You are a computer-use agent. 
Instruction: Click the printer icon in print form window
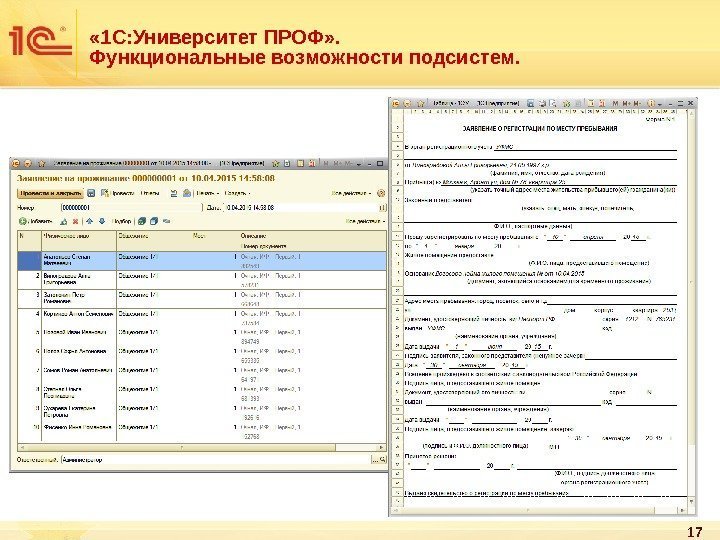click(542, 103)
